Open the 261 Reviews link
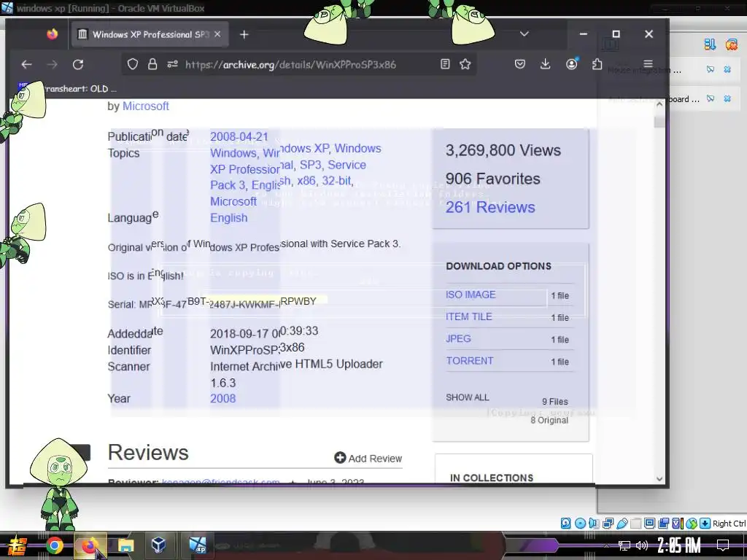 [x=490, y=207]
